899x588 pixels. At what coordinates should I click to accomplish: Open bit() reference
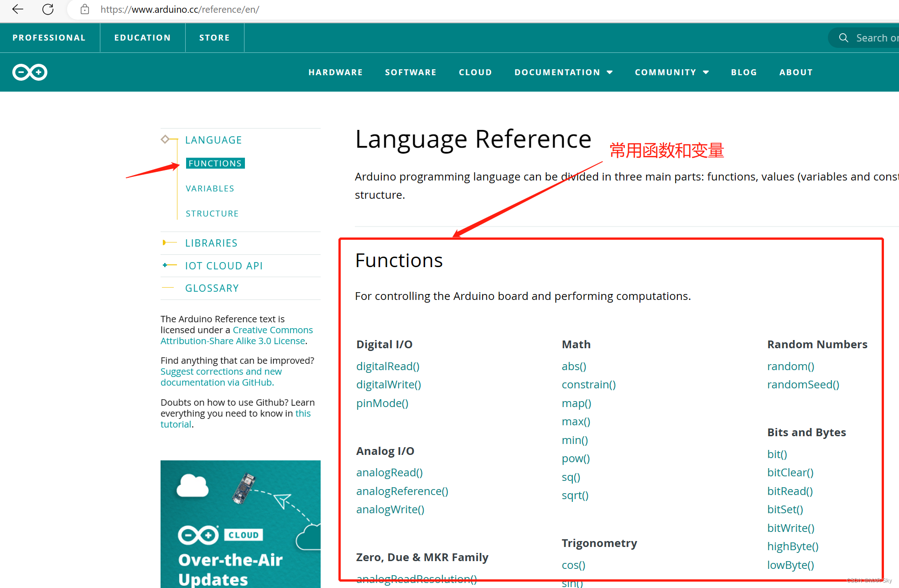777,454
